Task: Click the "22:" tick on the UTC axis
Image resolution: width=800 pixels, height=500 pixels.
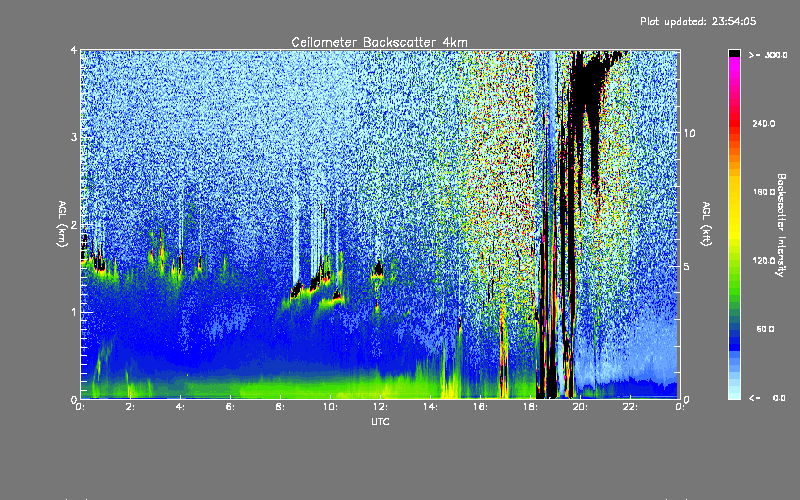Action: coord(630,407)
